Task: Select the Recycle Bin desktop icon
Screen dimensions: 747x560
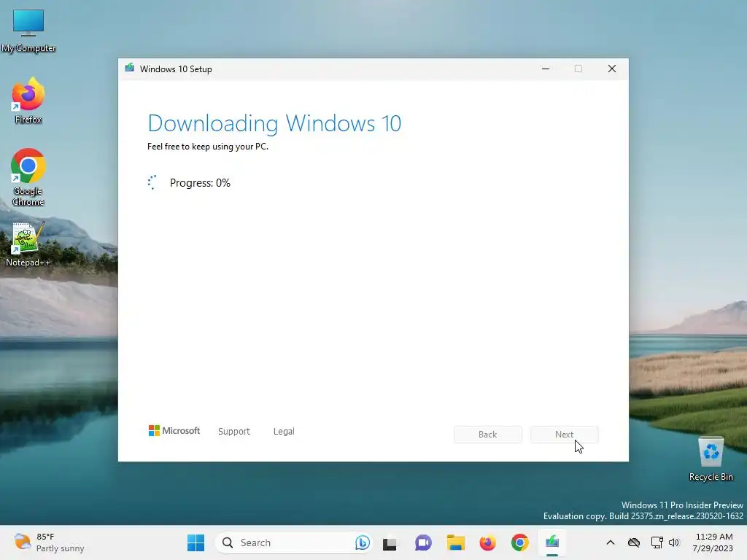Action: (711, 459)
